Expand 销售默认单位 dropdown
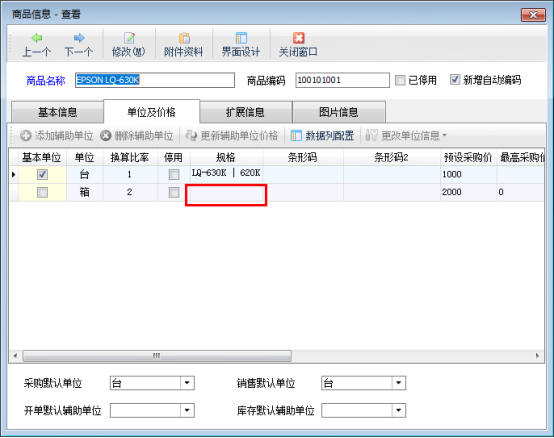Viewport: 554px width, 438px height. (399, 383)
